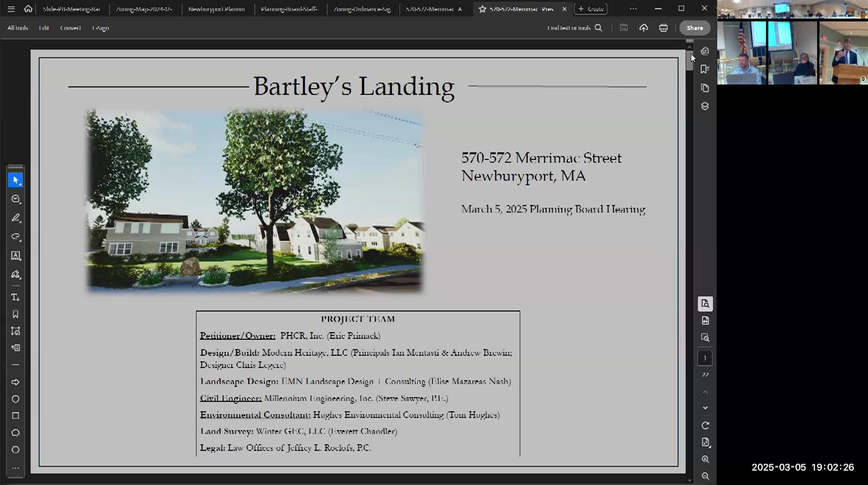
Task: Open the All tools menu
Action: (x=18, y=28)
